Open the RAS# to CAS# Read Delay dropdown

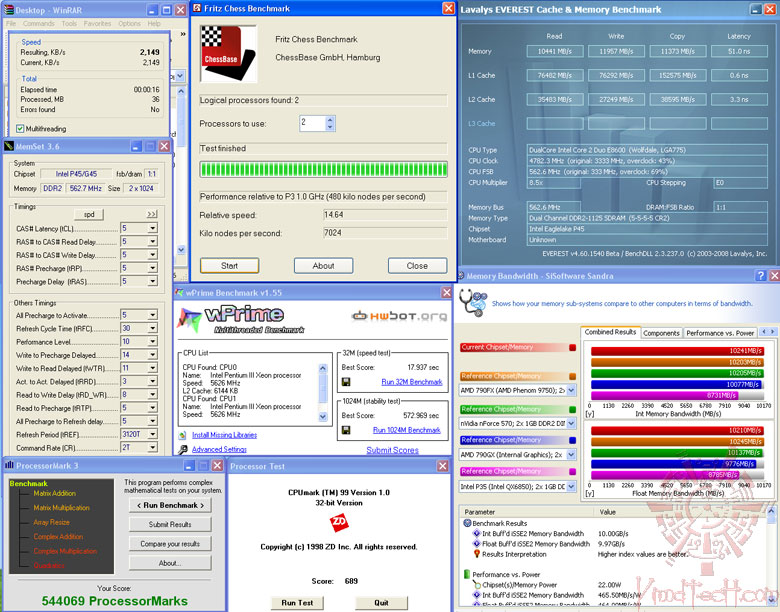pos(152,242)
